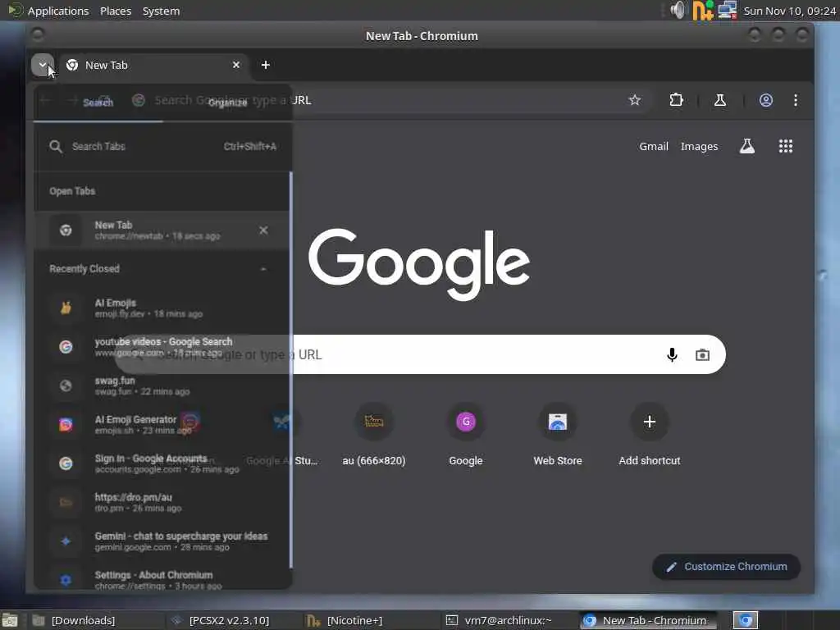Reopen Settings - About Chromium entry

coord(163,580)
